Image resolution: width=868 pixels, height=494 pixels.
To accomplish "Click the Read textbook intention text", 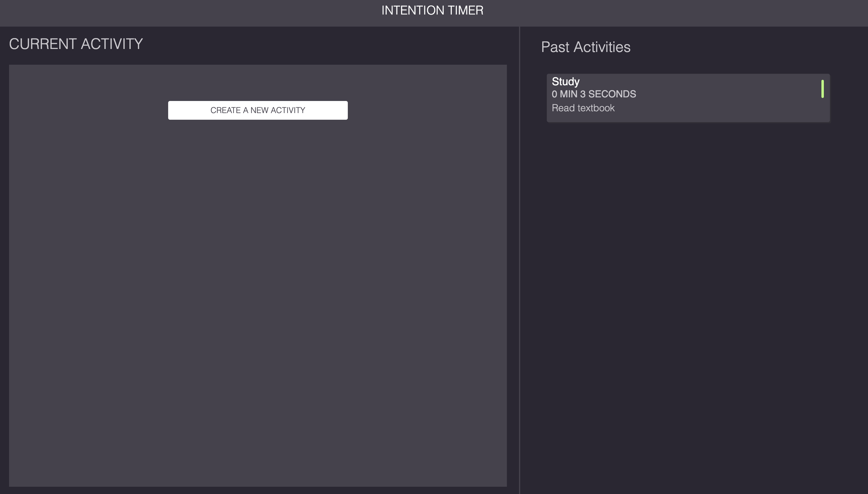I will point(583,108).
